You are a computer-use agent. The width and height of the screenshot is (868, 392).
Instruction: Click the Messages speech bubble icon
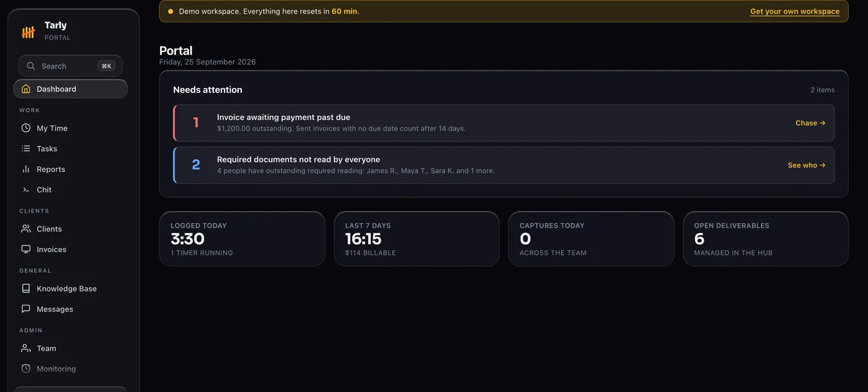26,308
